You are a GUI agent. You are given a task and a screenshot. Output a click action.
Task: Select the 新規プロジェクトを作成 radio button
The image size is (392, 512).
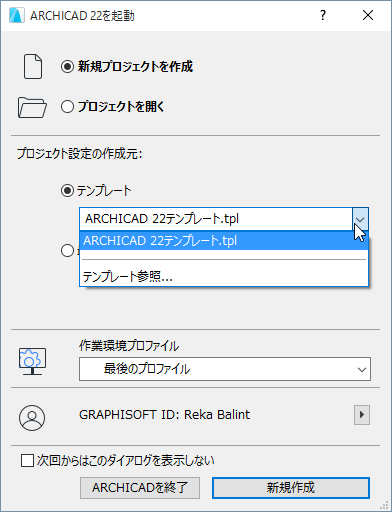(67, 67)
